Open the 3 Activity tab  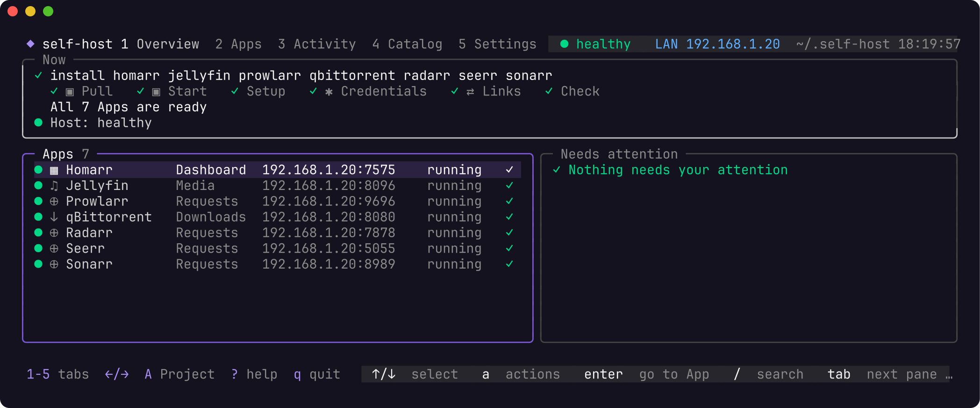[x=317, y=44]
